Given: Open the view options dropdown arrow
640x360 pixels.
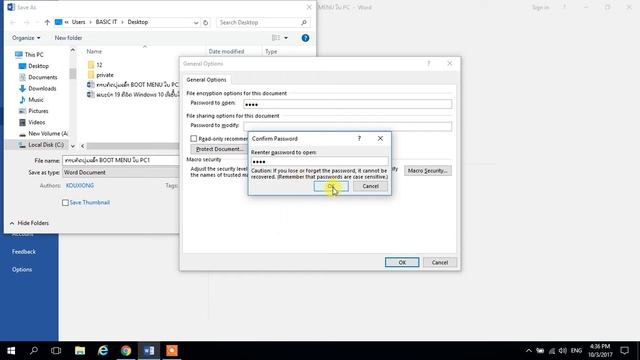Looking at the screenshot, I should tap(286, 38).
